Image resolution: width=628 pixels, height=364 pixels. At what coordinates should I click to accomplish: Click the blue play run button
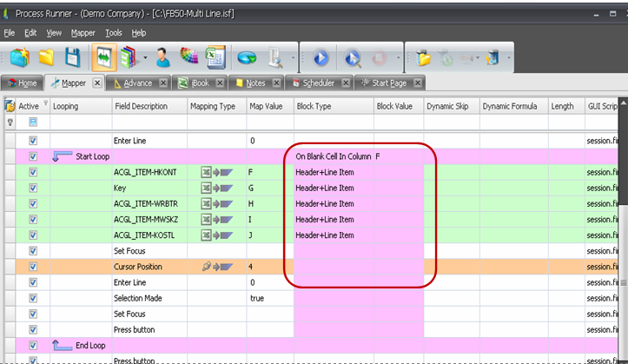[x=321, y=58]
